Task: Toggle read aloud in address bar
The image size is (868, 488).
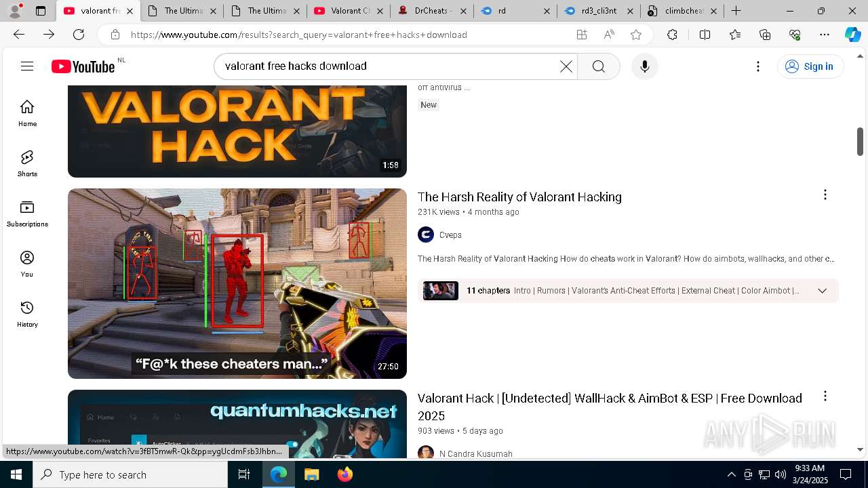Action: tap(609, 35)
